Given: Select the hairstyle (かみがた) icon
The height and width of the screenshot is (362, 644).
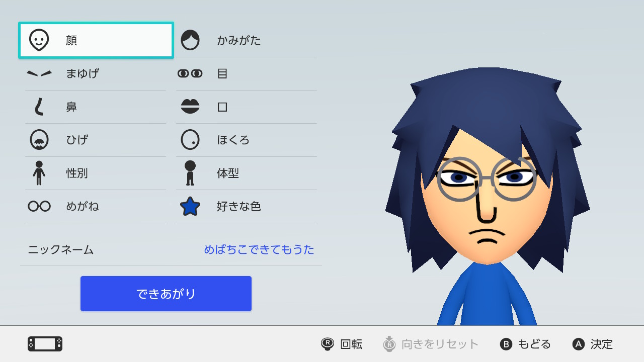Looking at the screenshot, I should (190, 40).
